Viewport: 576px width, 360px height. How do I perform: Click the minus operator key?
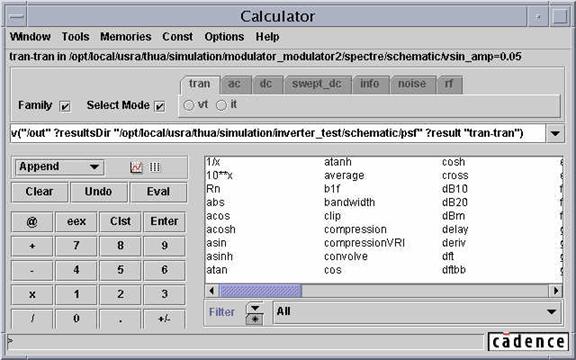[x=32, y=270]
